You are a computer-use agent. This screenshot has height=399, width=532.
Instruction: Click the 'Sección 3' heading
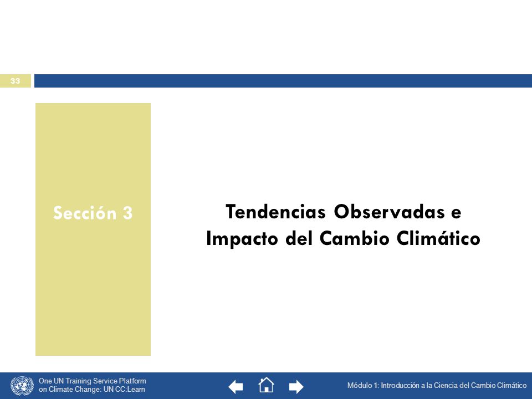(93, 213)
